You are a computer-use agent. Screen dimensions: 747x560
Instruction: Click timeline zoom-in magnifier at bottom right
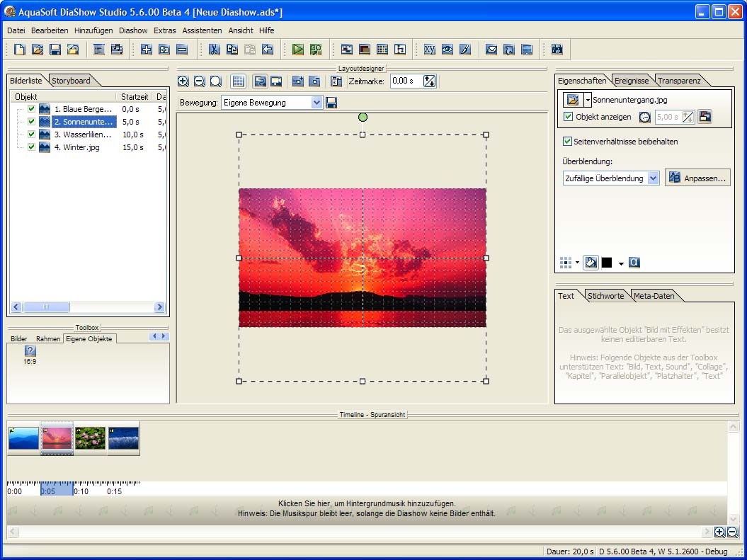719,532
